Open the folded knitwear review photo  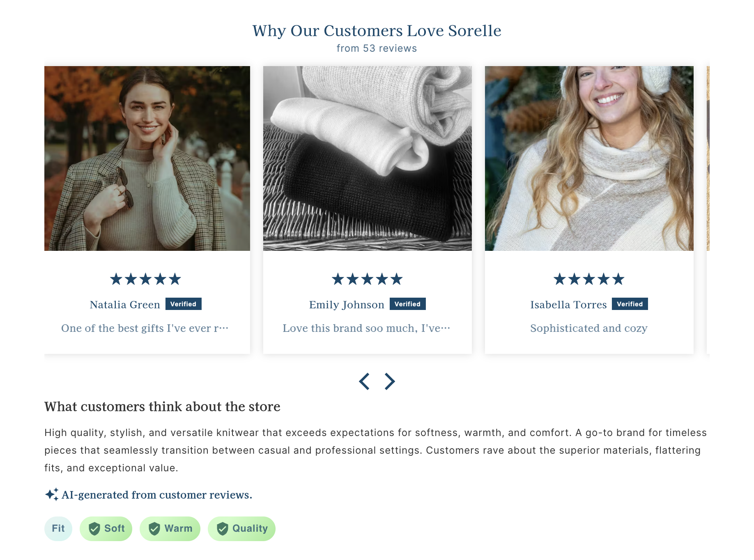point(367,158)
